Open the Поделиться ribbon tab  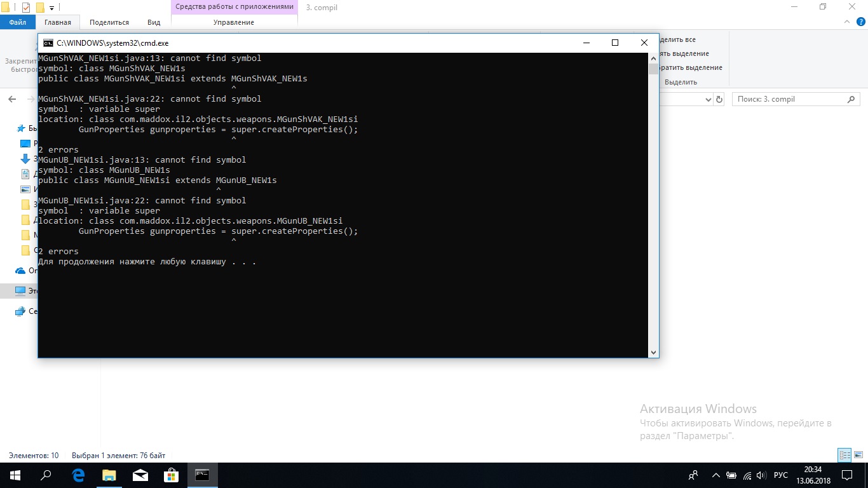coord(109,22)
